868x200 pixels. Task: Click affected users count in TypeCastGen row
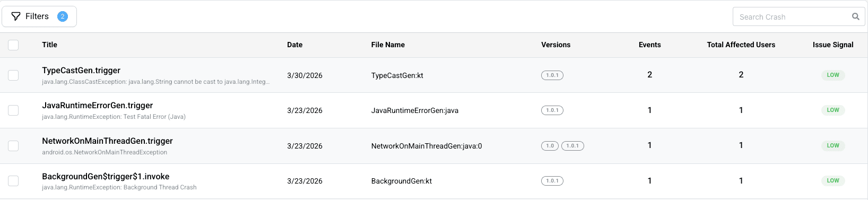pyautogui.click(x=741, y=75)
